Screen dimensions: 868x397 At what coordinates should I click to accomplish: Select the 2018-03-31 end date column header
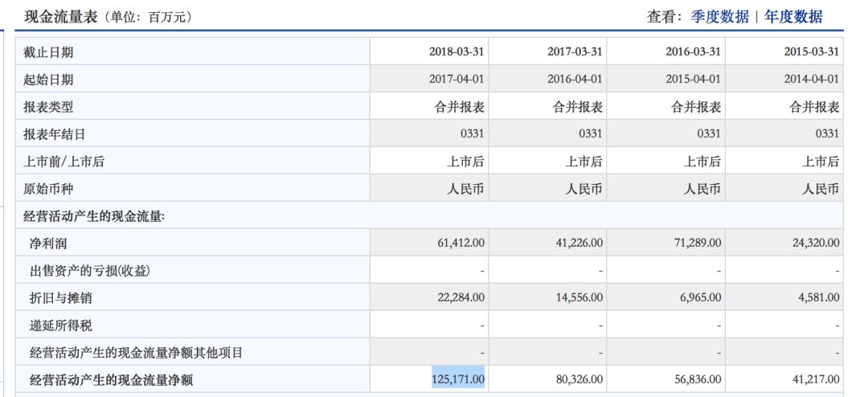point(457,52)
